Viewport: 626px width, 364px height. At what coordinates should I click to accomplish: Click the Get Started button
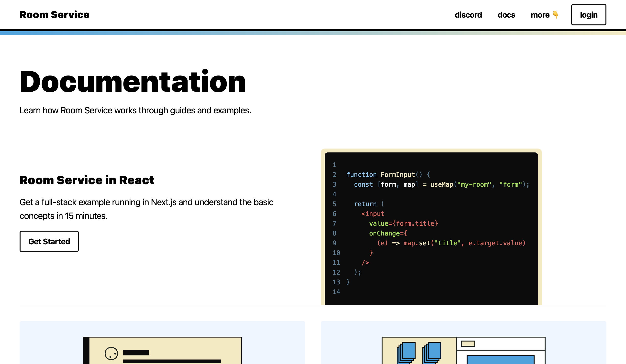coord(49,241)
